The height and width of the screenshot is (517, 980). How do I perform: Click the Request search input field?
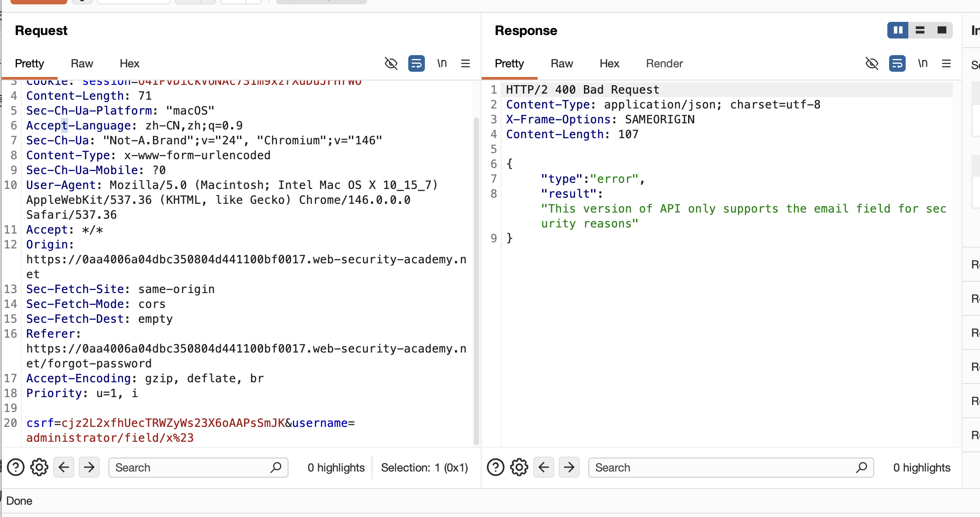pyautogui.click(x=192, y=468)
